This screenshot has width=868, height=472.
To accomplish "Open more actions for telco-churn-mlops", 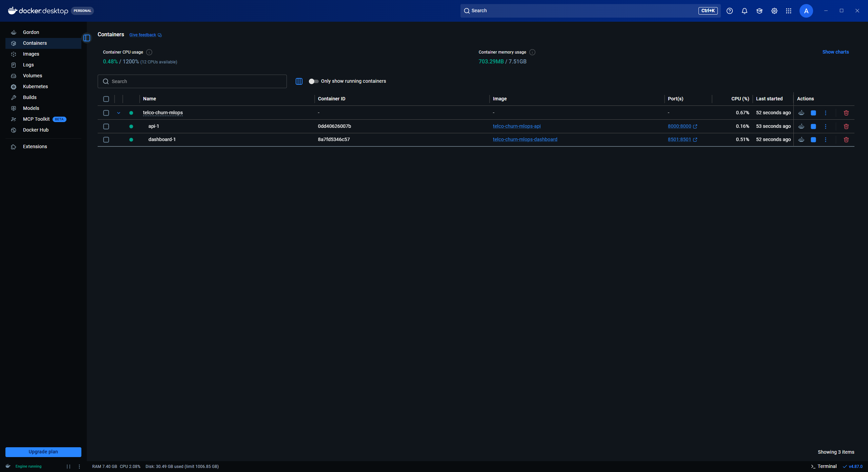I will (826, 113).
